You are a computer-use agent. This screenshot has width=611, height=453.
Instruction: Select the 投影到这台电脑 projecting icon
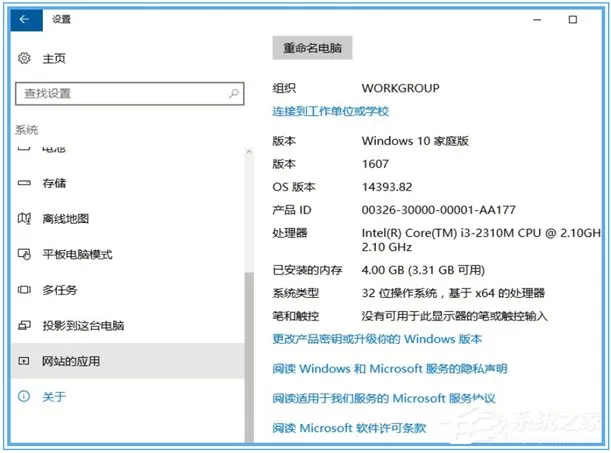pyautogui.click(x=24, y=325)
